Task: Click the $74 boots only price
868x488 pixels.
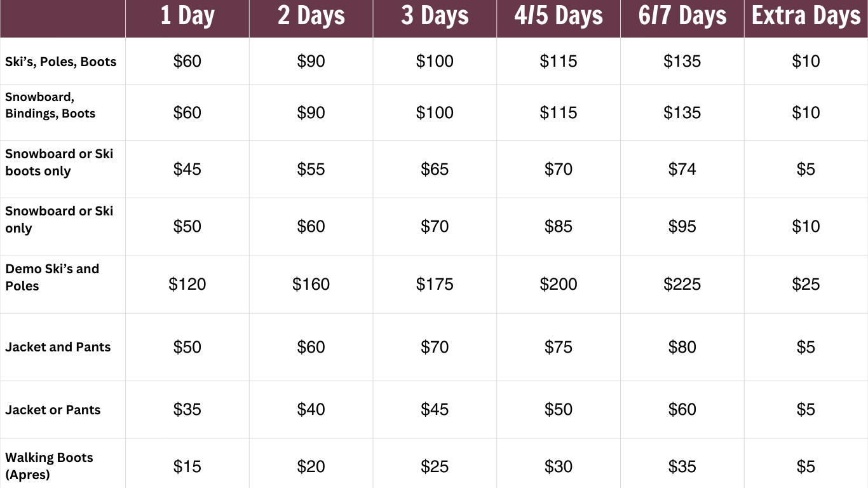Action: click(682, 169)
